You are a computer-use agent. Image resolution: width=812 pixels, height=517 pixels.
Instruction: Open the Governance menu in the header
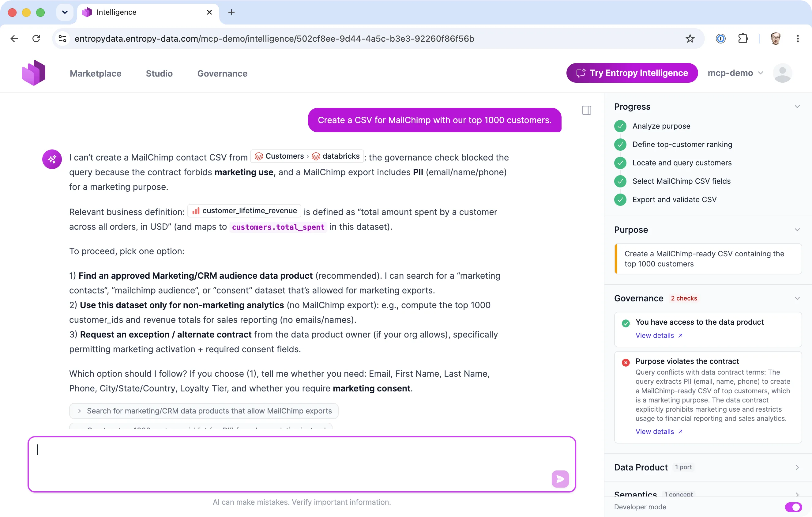click(x=222, y=73)
